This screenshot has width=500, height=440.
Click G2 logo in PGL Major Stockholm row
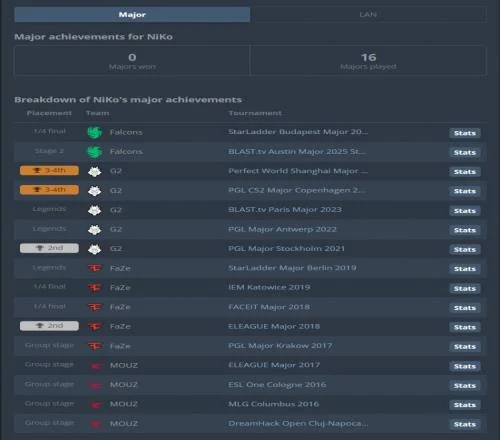pyautogui.click(x=94, y=249)
